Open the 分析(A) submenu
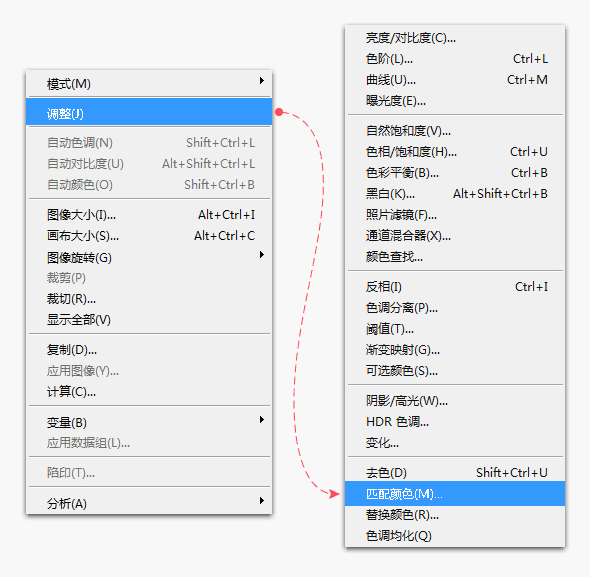 pos(149,503)
